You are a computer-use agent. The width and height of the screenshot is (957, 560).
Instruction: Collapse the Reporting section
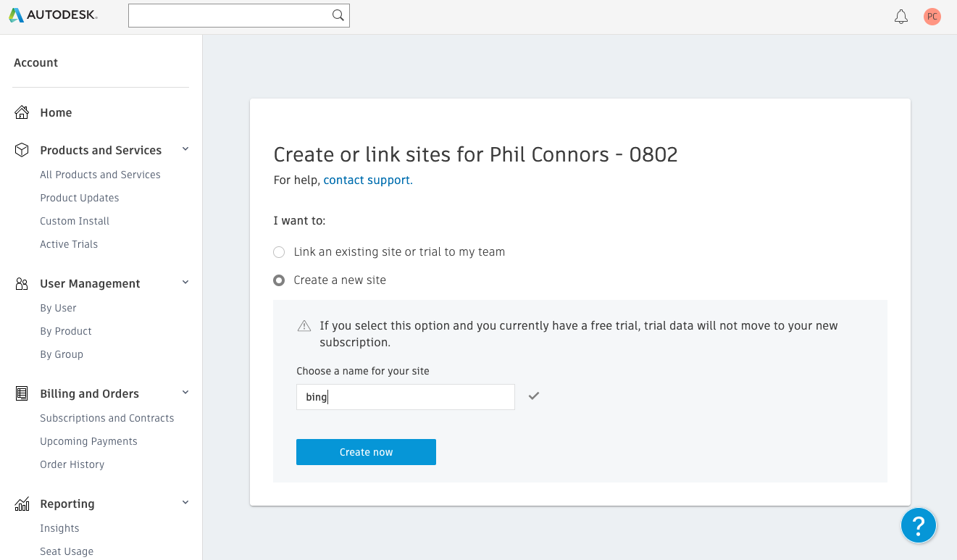185,502
